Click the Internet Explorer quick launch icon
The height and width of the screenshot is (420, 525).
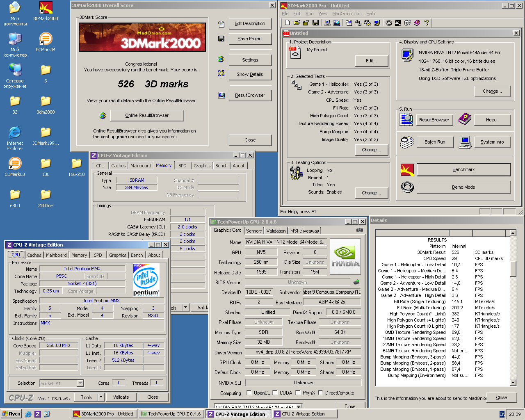[28, 414]
